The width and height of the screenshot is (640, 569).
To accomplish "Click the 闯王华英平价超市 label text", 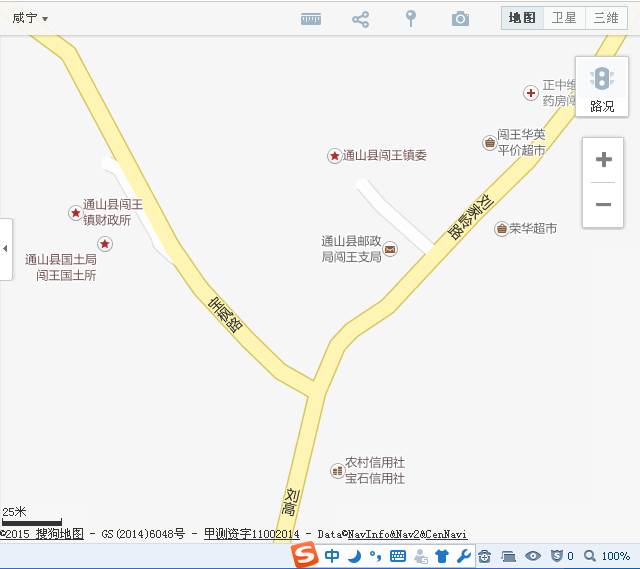I will 521,142.
